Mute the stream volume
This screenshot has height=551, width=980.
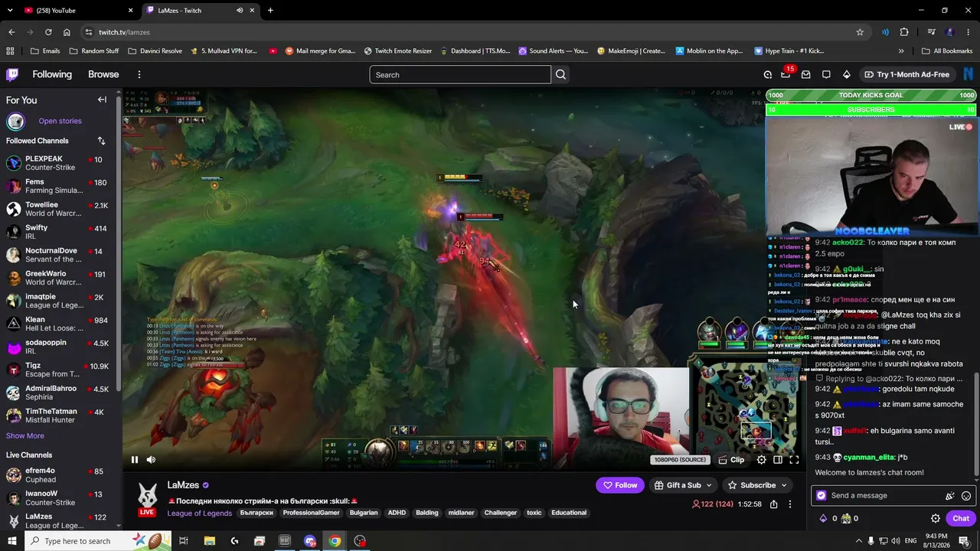click(x=151, y=460)
